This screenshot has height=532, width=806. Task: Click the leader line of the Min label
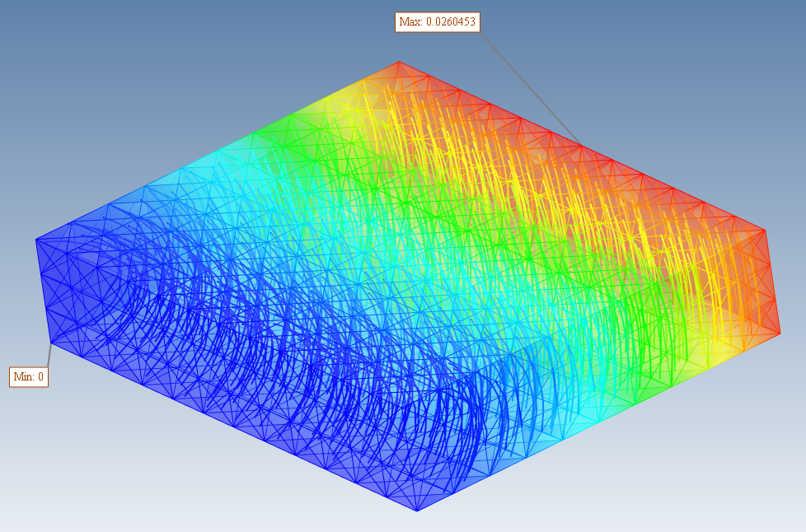49,355
